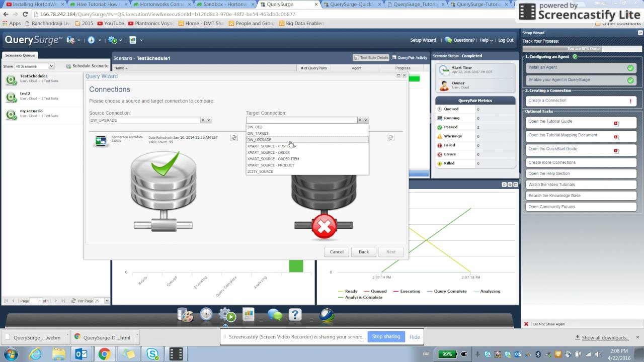The image size is (644, 362).
Task: Click the question mark help icon in dock
Action: 295,315
